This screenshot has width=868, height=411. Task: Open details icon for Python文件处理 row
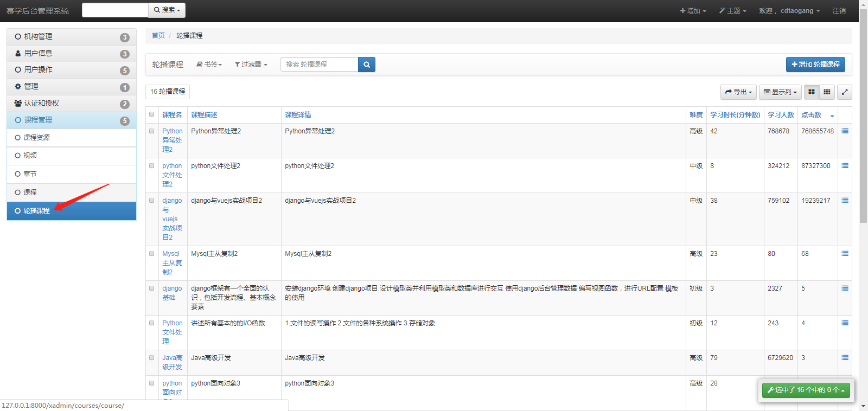coord(845,323)
